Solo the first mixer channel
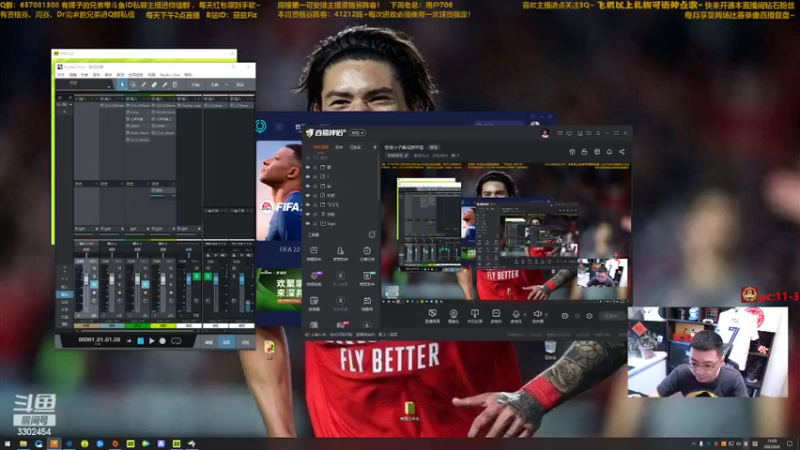 [94, 276]
